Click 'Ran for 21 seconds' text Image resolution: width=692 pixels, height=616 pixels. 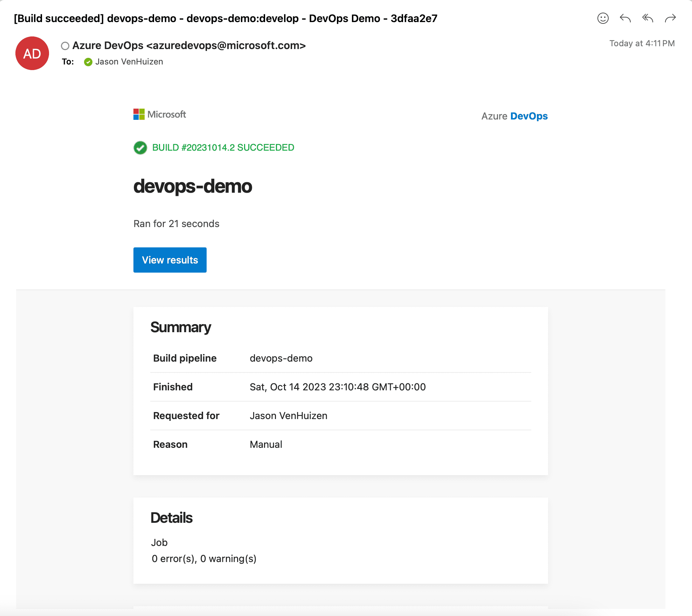177,224
